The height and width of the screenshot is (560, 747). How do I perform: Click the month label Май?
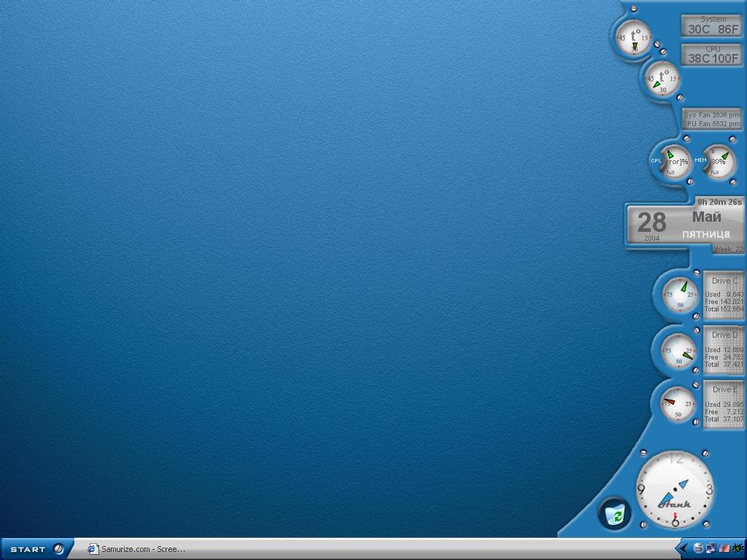click(706, 217)
